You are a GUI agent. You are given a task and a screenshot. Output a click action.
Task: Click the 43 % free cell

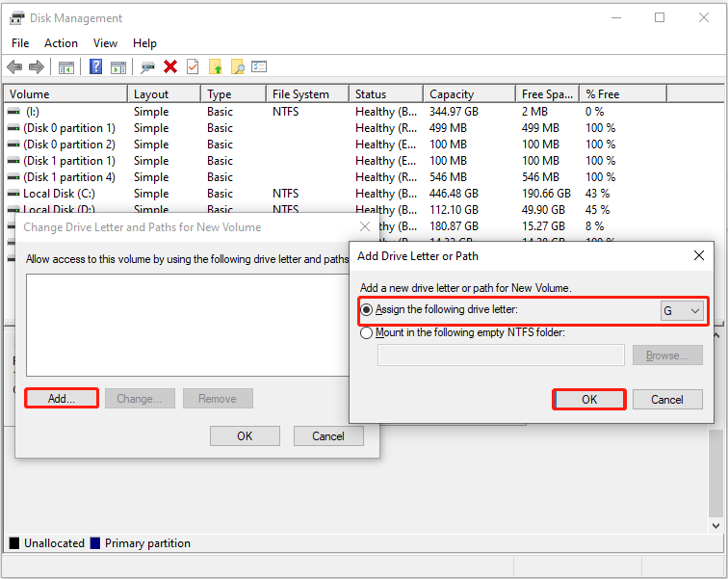tap(598, 193)
